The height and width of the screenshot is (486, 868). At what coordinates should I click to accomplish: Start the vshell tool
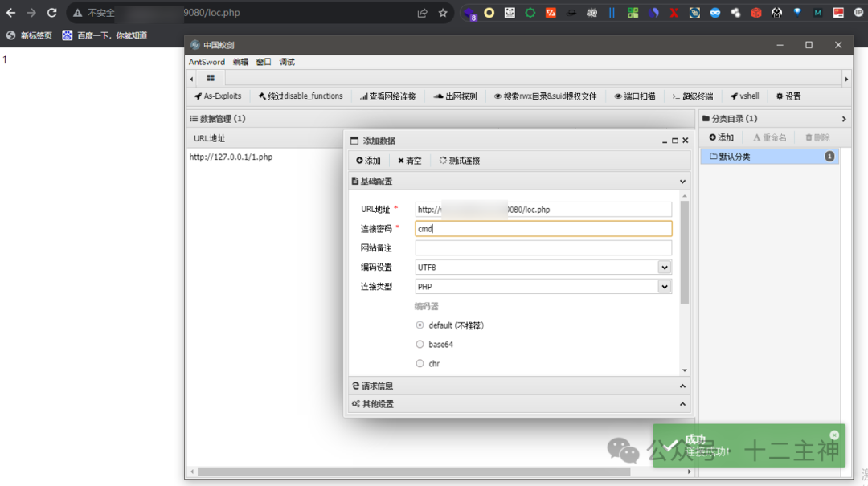[744, 96]
